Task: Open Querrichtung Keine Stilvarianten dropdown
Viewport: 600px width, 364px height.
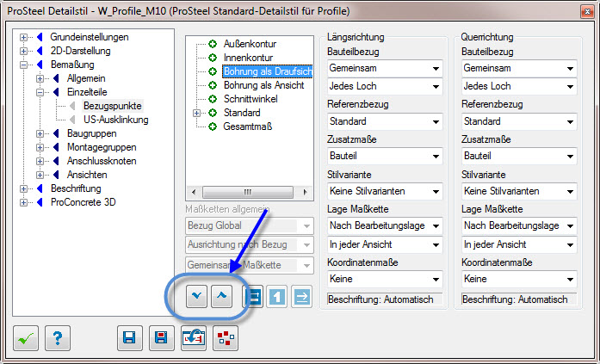Action: pyautogui.click(x=519, y=191)
